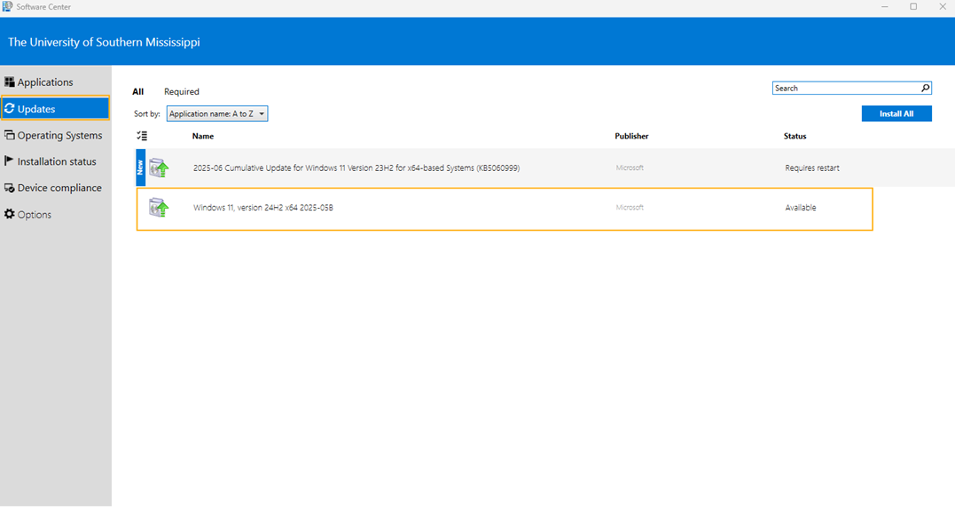Click the KB5060999 cumulative update icon
The image size is (958, 508).
coord(159,167)
